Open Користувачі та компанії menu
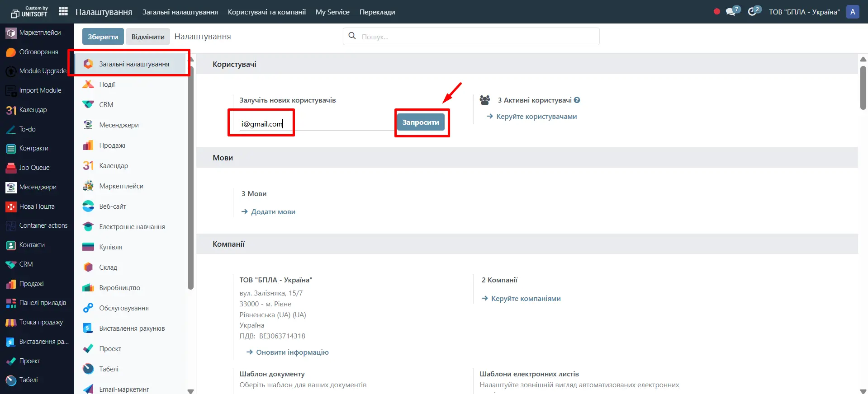 (267, 12)
